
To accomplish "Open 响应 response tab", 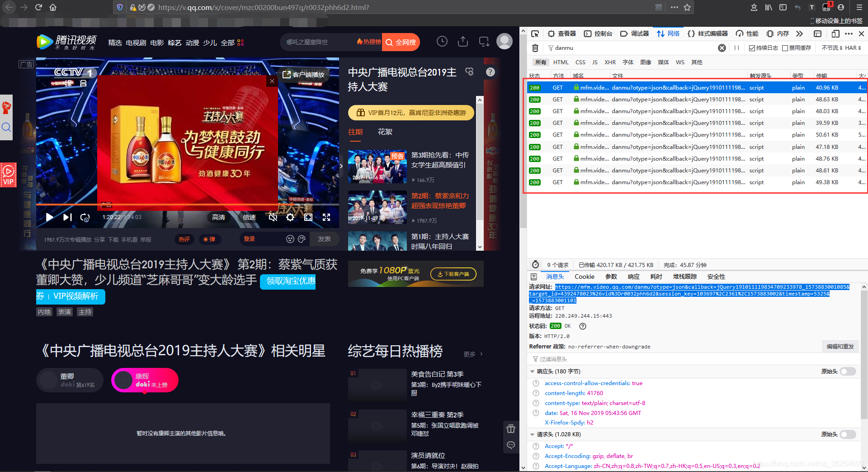I will click(x=634, y=277).
